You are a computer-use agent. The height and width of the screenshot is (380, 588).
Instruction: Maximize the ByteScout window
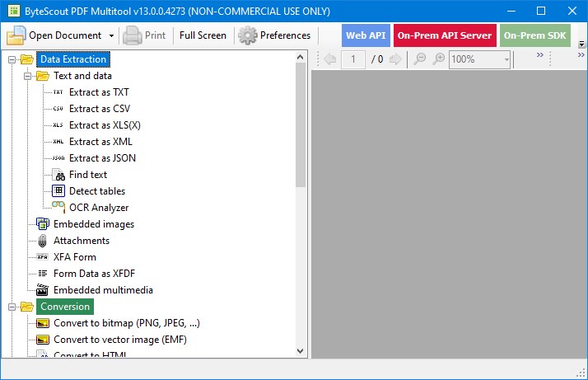click(x=541, y=11)
